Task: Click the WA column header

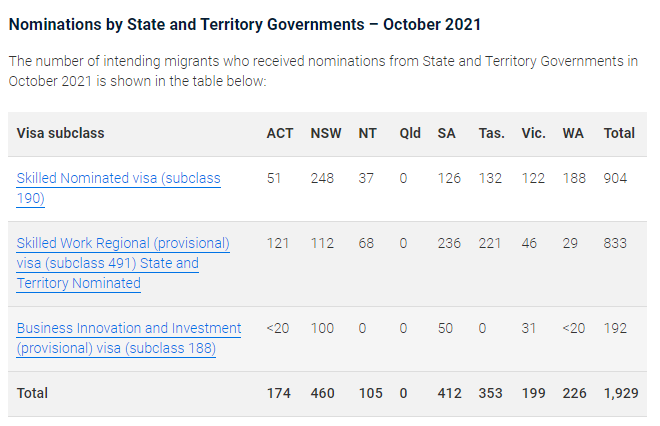Action: tap(574, 133)
